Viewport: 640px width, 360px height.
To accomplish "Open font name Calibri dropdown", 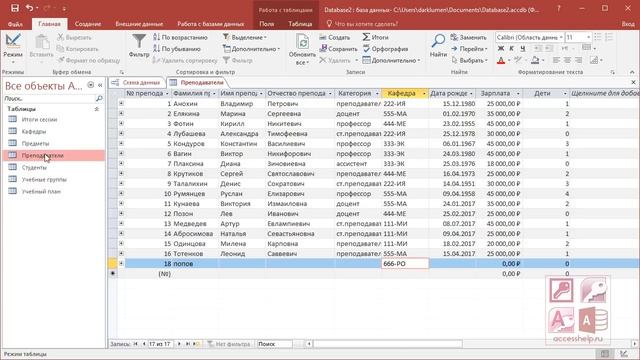I will click(x=561, y=37).
